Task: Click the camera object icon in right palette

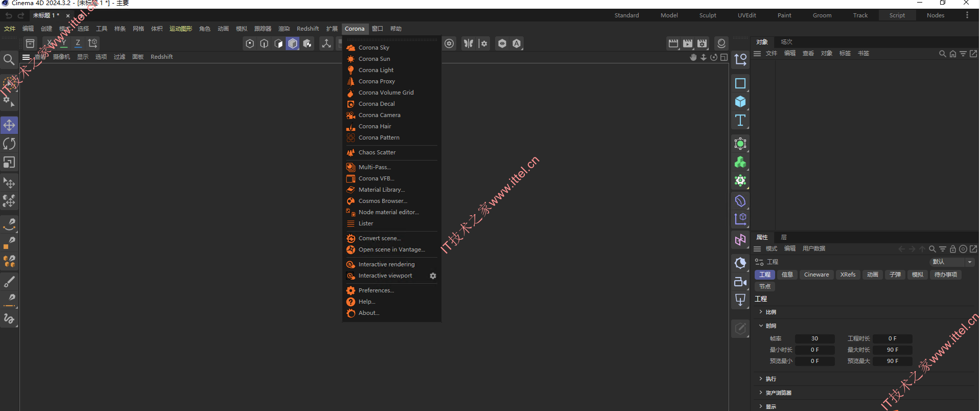Action: pos(740,282)
